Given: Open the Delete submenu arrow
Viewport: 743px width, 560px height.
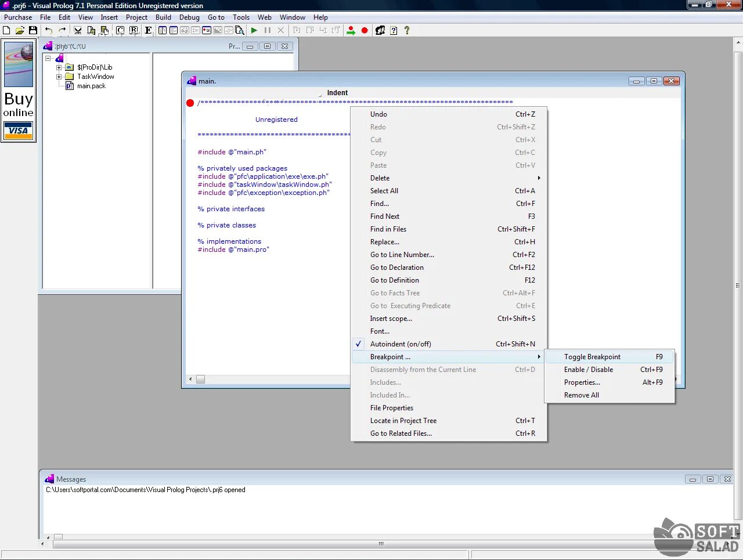Looking at the screenshot, I should 539,178.
